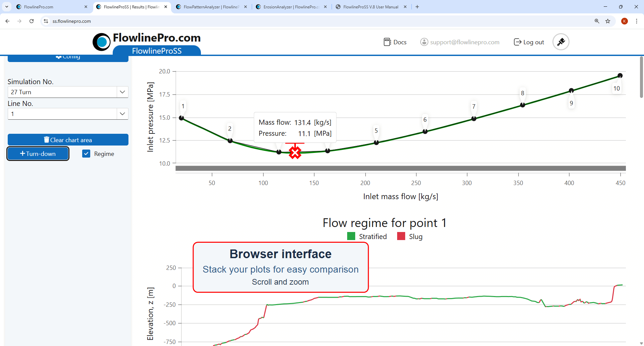Click the Log out arrow icon
The image size is (644, 346).
click(x=518, y=42)
